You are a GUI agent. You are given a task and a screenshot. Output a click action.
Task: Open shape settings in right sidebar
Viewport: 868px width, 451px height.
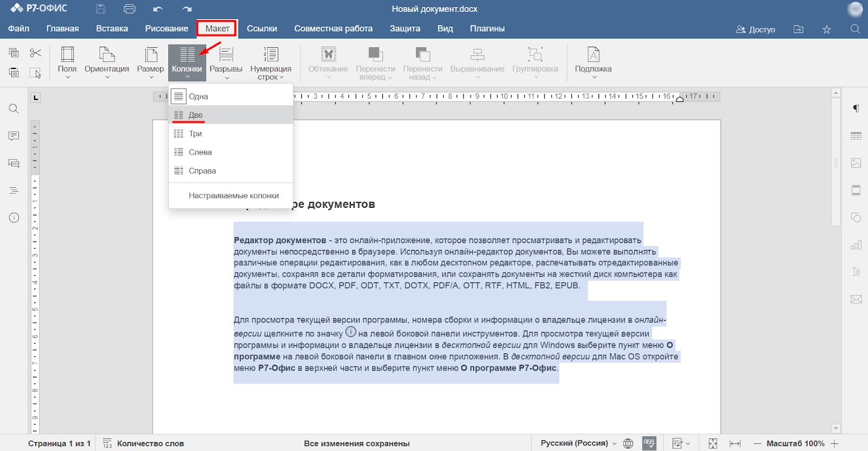pyautogui.click(x=856, y=218)
